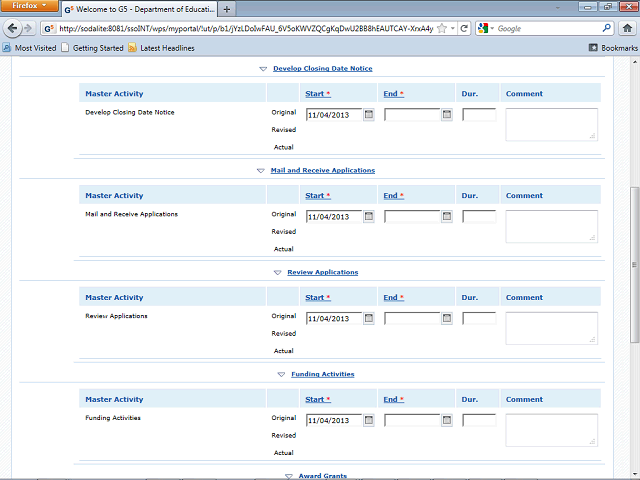Go to the browser home page icon
The width and height of the screenshot is (640, 480).
pyautogui.click(x=627, y=28)
